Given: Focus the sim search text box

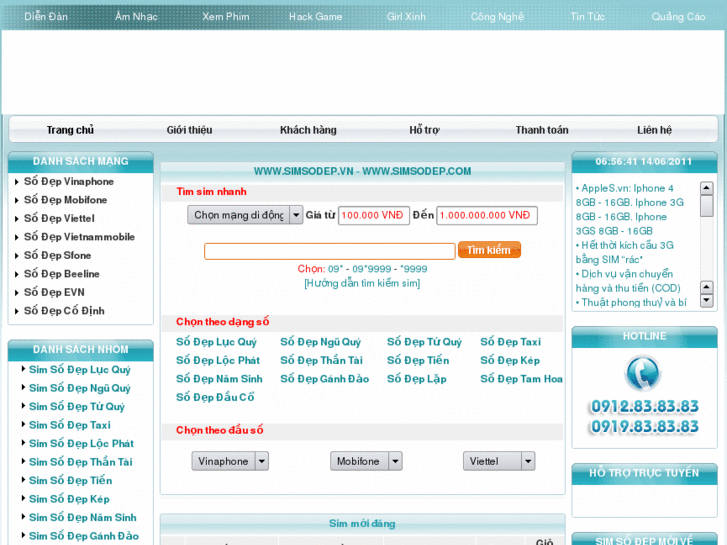Looking at the screenshot, I should 330,251.
